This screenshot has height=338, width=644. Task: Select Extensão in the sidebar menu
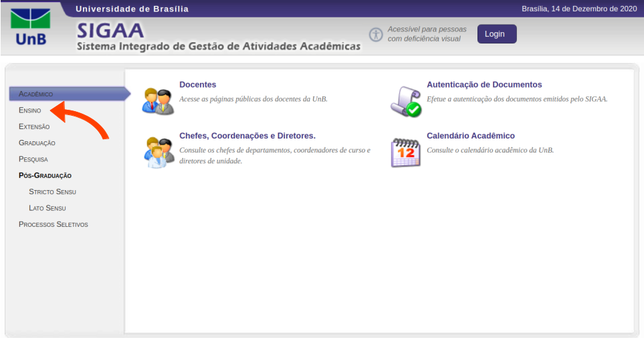[34, 126]
